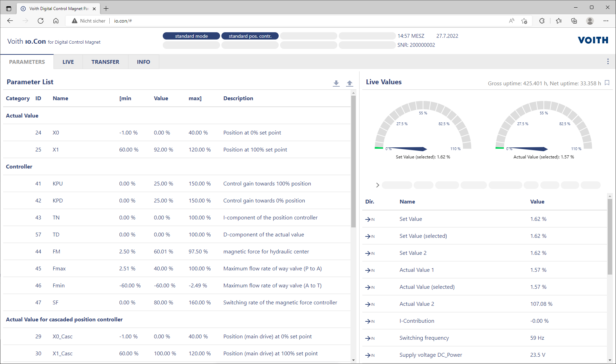Click the Description column header
Screen dimensions: 616x364
tap(238, 98)
